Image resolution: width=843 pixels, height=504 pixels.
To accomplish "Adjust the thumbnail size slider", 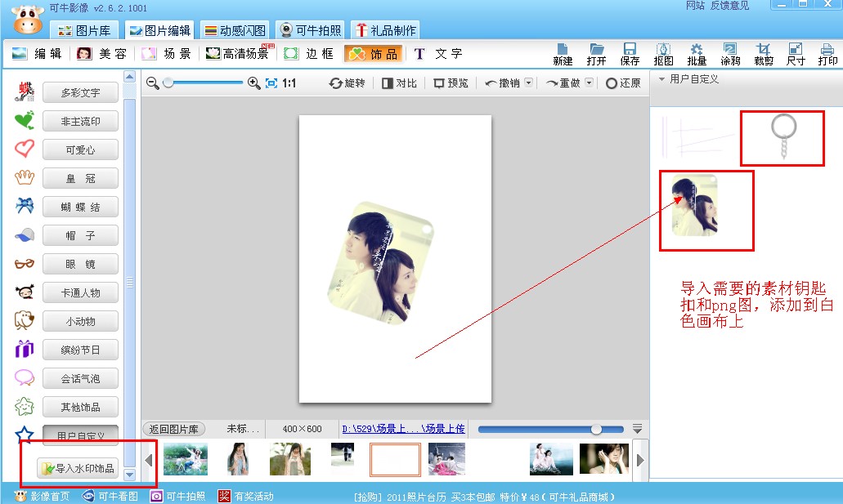I will pos(596,429).
